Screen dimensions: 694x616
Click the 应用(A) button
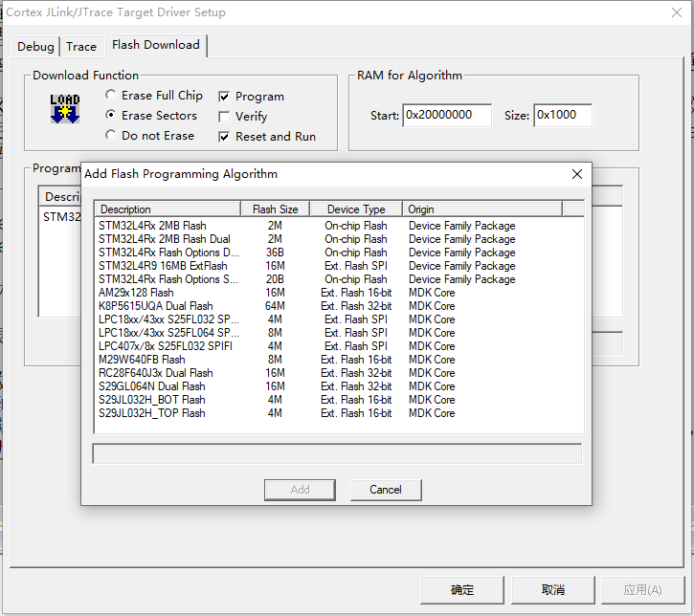642,589
